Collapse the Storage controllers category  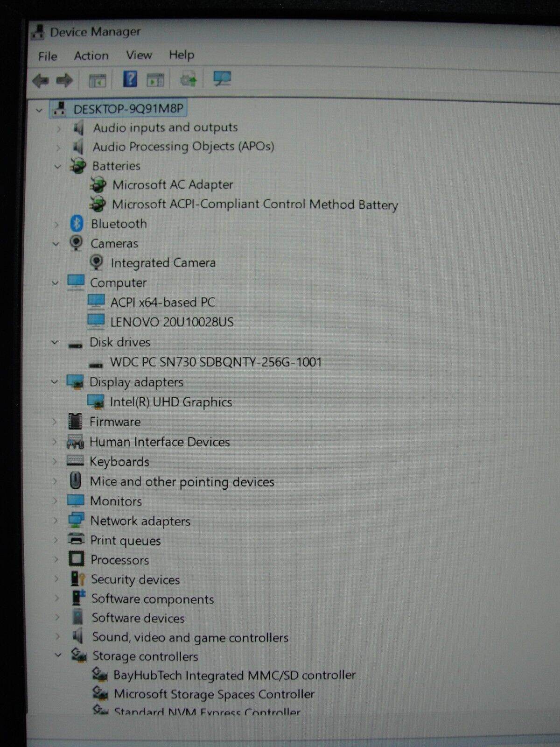coord(58,655)
